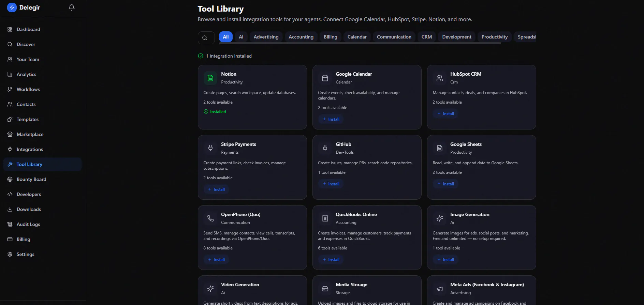Click the Workflows branch icon

pyautogui.click(x=10, y=89)
